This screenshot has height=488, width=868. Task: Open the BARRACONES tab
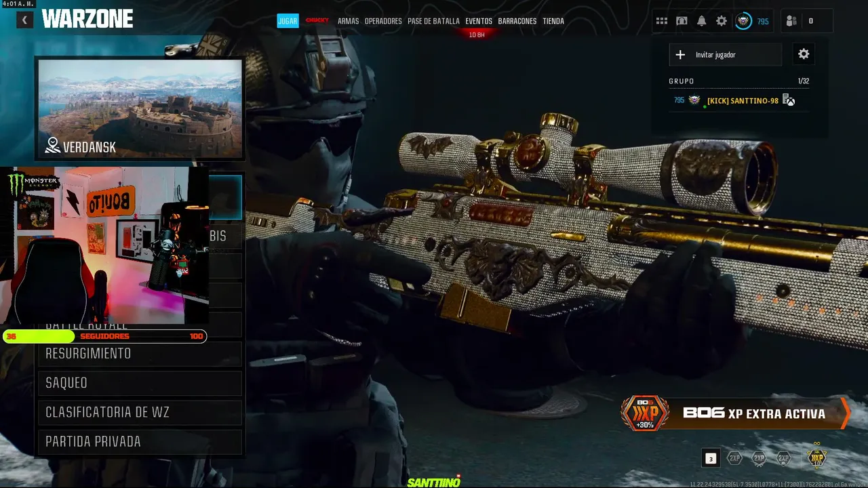coord(517,21)
